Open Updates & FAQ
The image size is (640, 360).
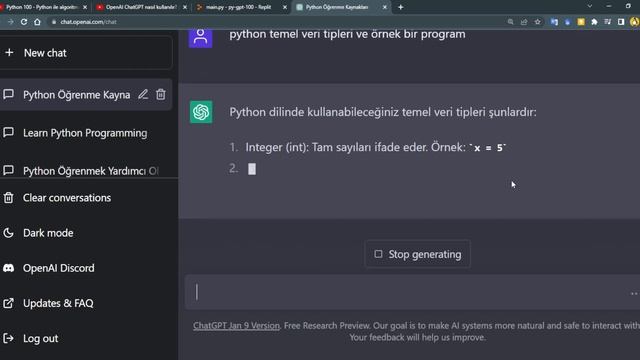coord(58,303)
